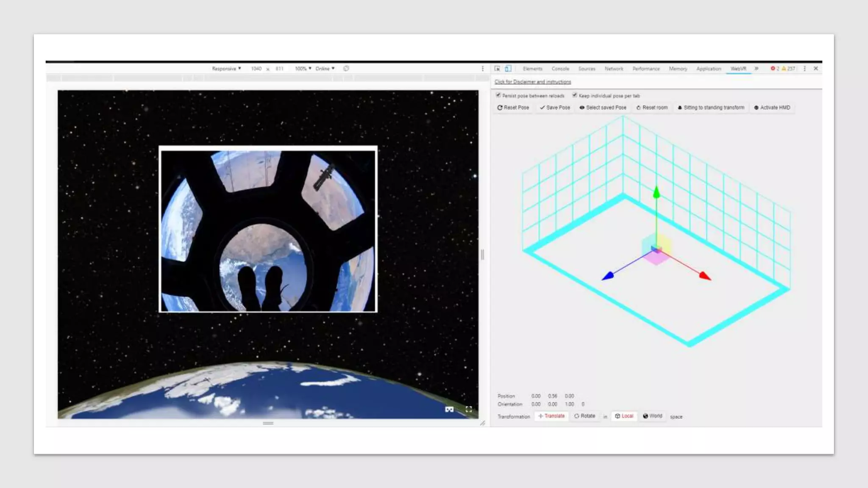868x488 pixels.
Task: Uncheck Persist pose between reloads
Action: pos(498,95)
